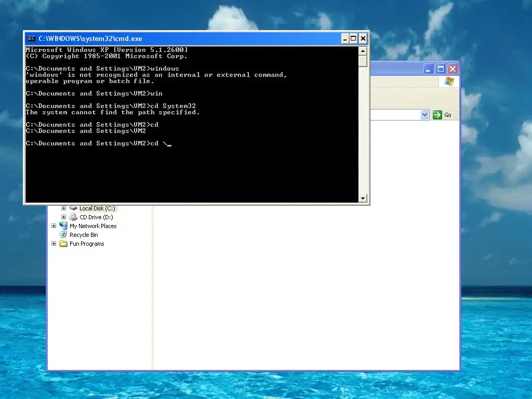532x399 pixels.
Task: Expand the Local Disk (C:) node
Action: (63, 208)
